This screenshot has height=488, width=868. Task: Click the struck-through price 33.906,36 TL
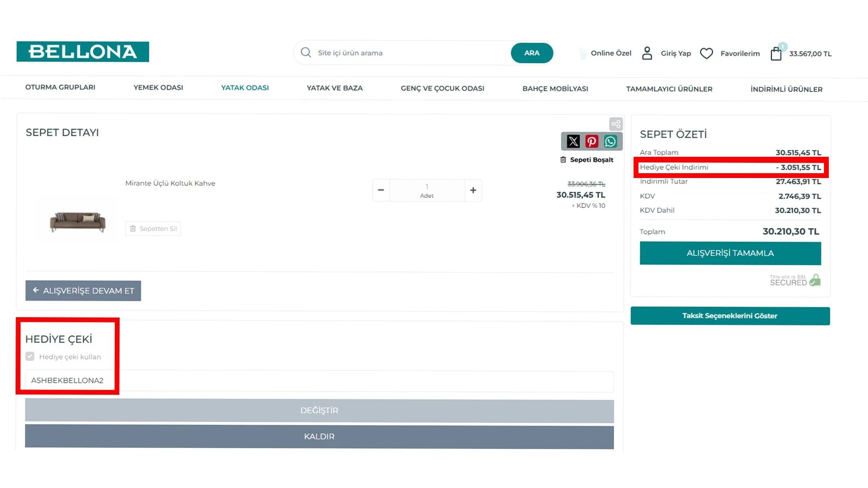pos(586,184)
